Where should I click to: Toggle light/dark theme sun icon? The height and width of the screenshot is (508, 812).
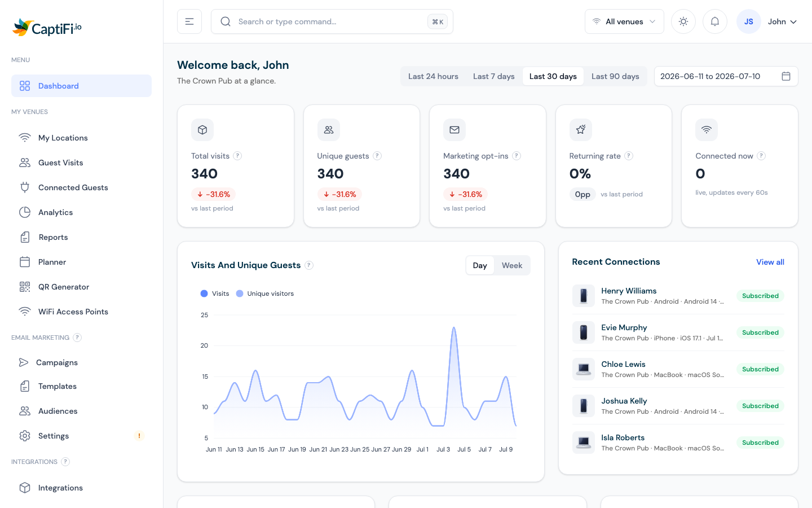click(683, 21)
